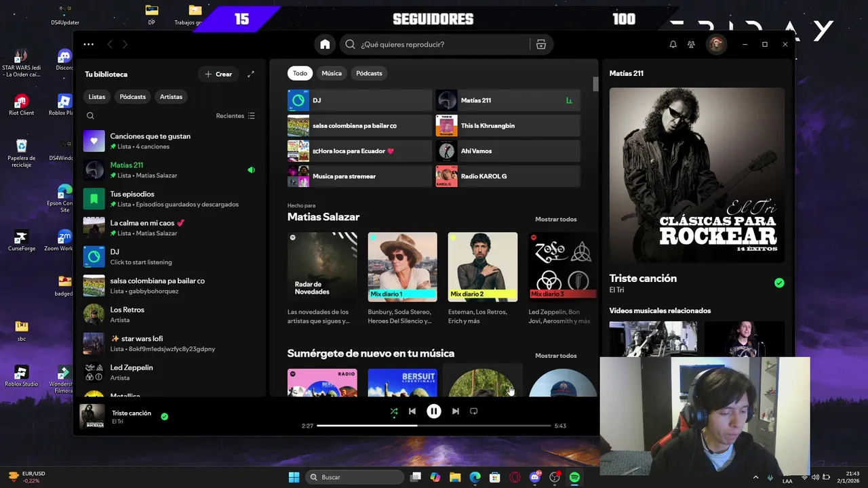Toggle the saved checkmark in the player bar
The height and width of the screenshot is (488, 868).
[164, 416]
